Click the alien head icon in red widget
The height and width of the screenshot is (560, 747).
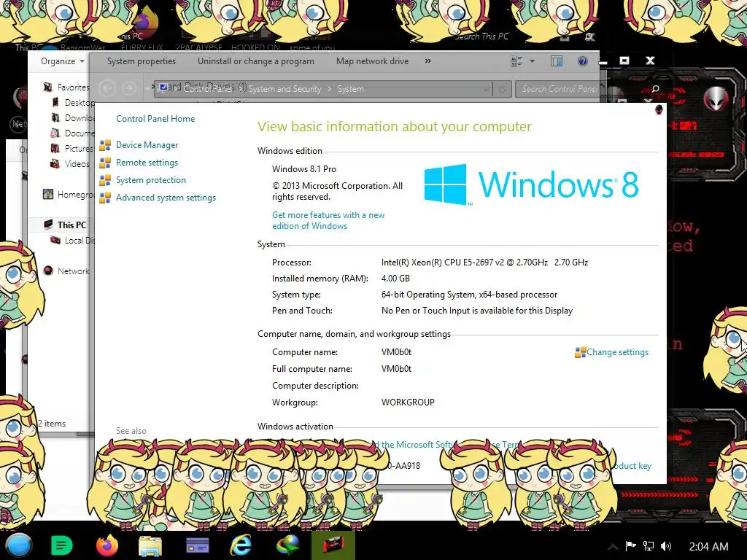point(716,98)
